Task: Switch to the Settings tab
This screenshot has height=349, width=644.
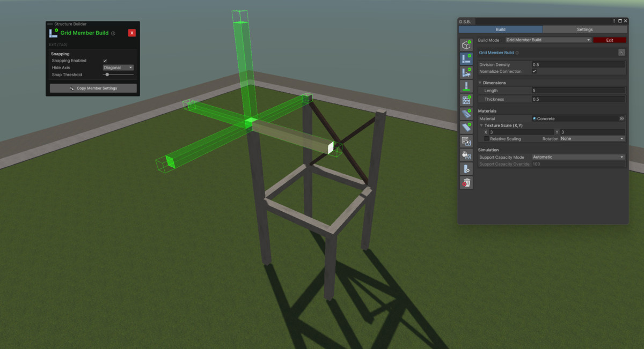Action: (584, 29)
